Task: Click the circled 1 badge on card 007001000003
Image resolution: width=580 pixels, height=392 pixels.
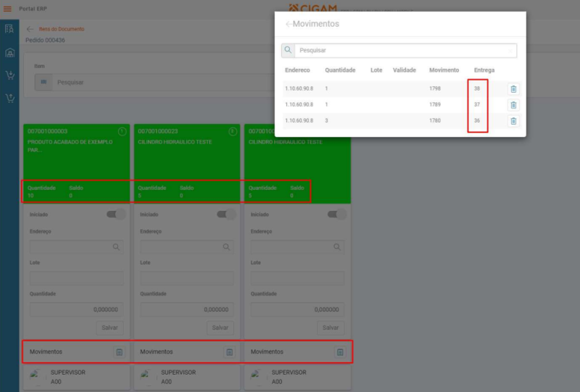Action: (x=122, y=132)
